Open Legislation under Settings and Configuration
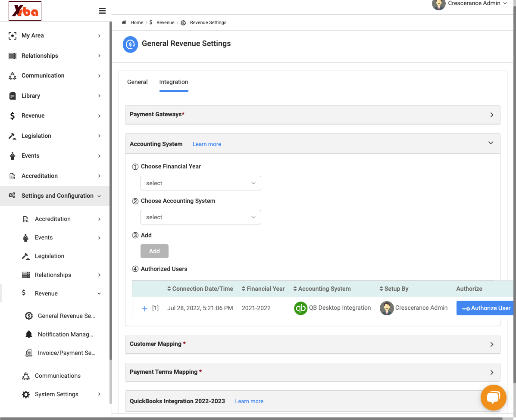 50,256
